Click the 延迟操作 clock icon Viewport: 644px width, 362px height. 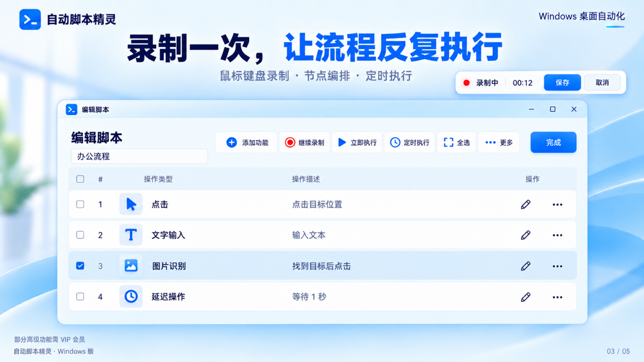[131, 297]
